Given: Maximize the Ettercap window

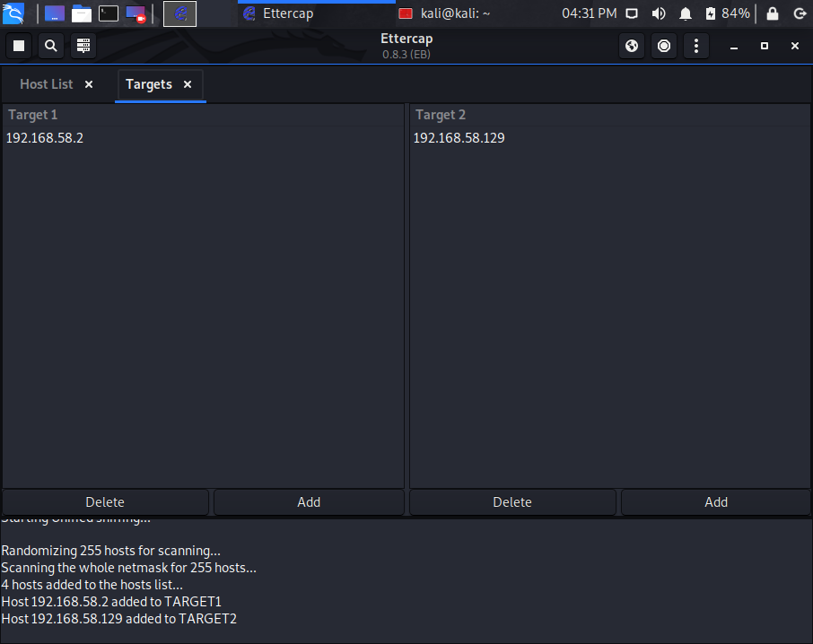Looking at the screenshot, I should coord(765,46).
